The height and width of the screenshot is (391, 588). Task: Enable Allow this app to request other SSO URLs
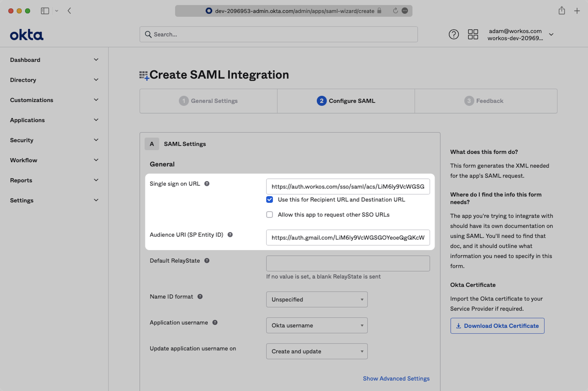(269, 214)
